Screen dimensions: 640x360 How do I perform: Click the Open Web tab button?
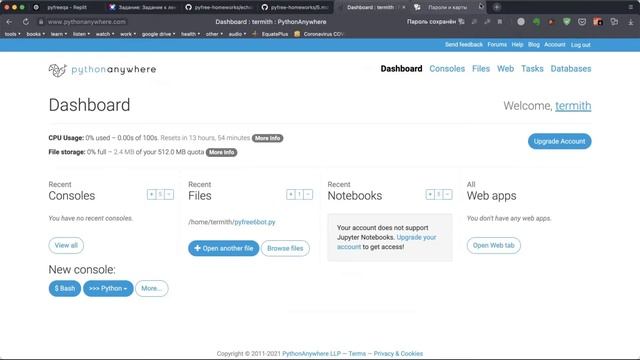493,245
